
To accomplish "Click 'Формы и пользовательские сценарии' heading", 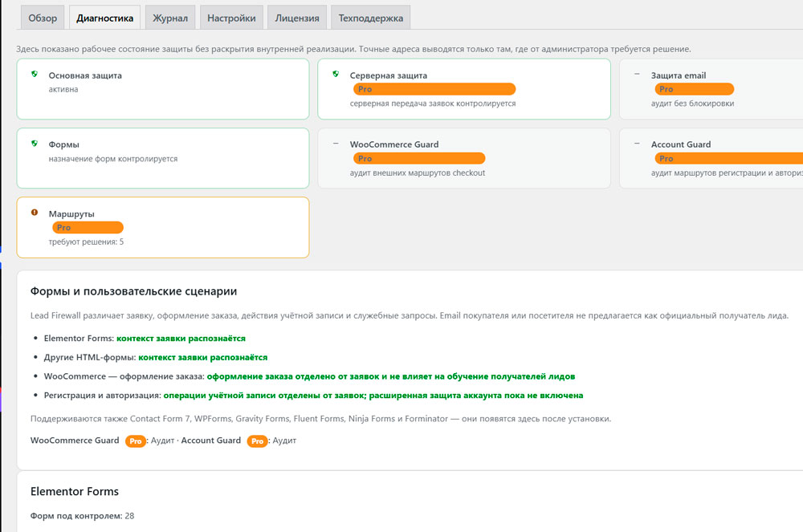I will [133, 291].
